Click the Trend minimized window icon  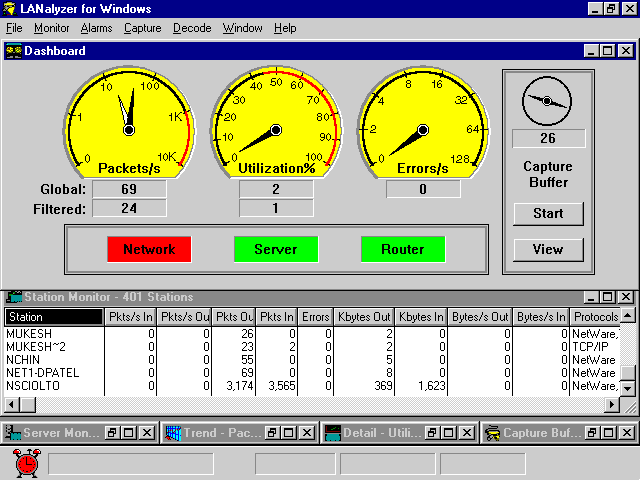[173, 433]
